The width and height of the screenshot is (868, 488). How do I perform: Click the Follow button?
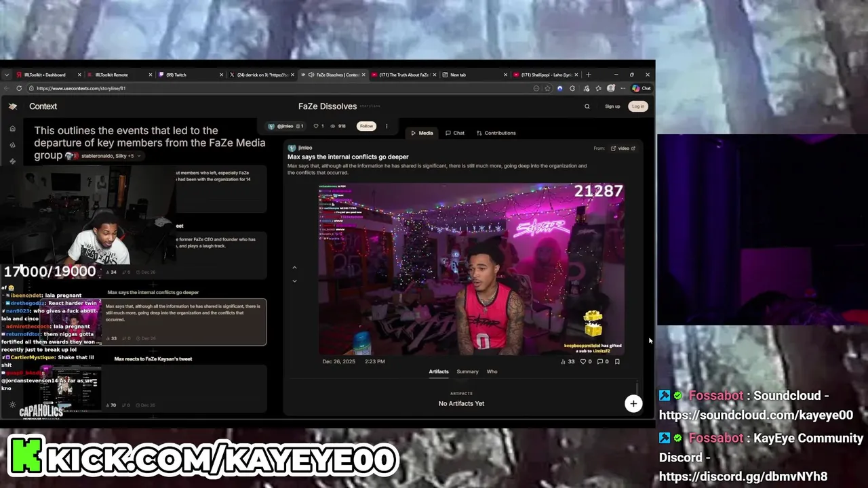(x=366, y=126)
